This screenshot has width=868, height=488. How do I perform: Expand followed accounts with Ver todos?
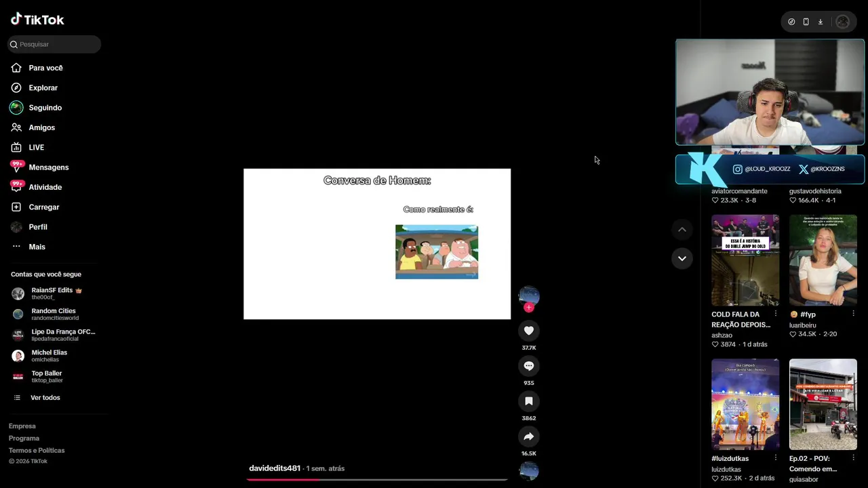[x=45, y=398]
